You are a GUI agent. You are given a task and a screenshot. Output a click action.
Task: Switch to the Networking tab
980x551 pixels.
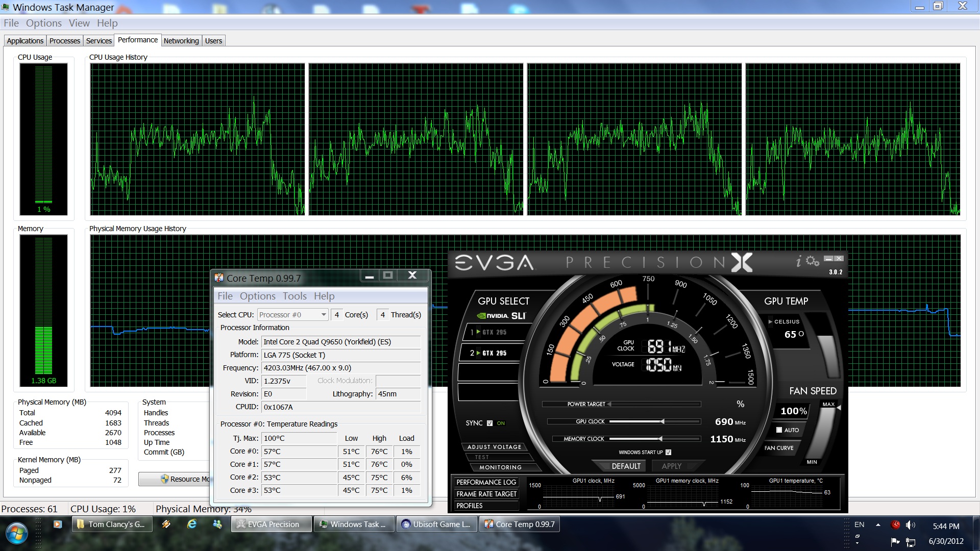coord(181,41)
